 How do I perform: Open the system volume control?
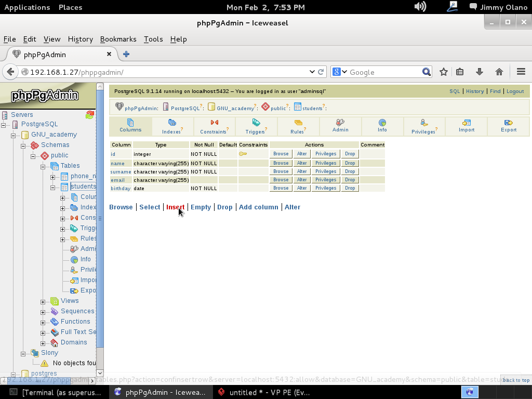click(420, 7)
